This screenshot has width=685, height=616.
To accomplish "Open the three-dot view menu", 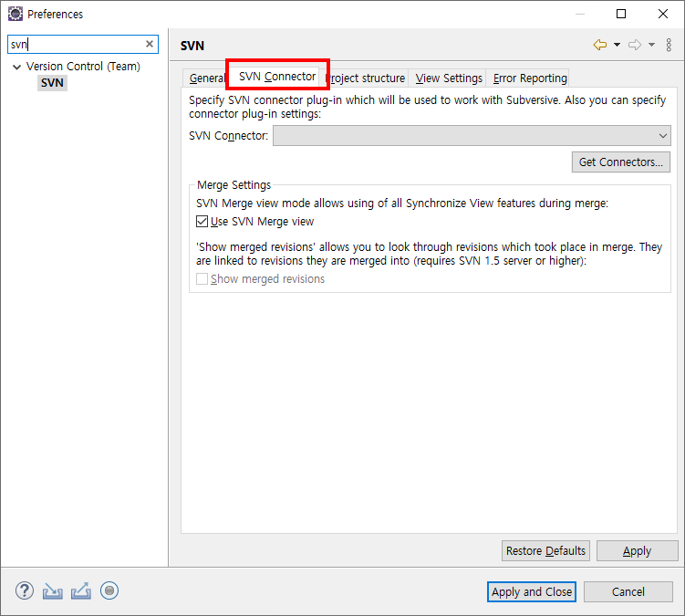I will [x=669, y=45].
